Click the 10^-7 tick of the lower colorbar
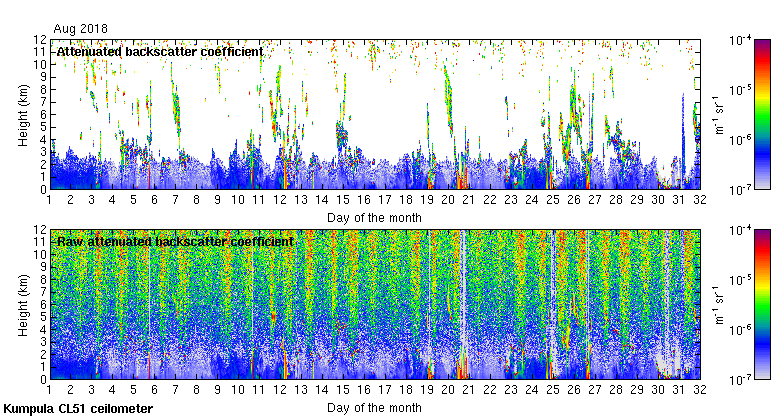The width and height of the screenshot is (780, 420). (740, 380)
